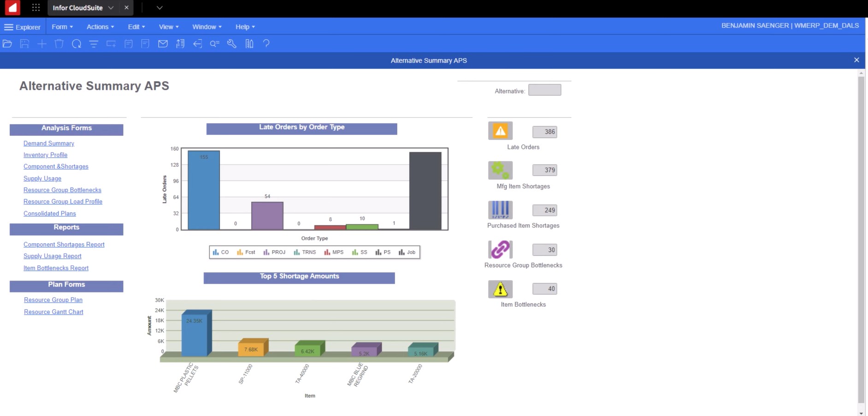Click the circular refresh toolbar icon
The width and height of the screenshot is (868, 416).
tap(77, 44)
